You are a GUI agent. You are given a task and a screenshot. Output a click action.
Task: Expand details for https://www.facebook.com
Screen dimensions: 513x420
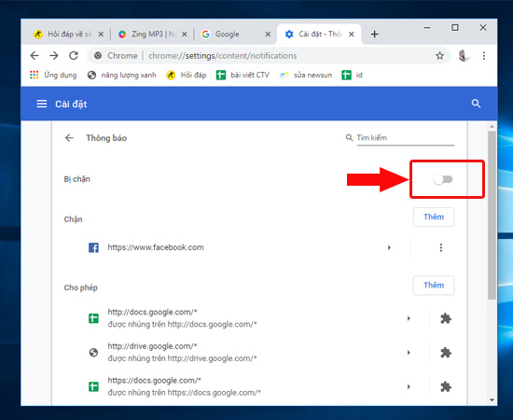coord(389,247)
